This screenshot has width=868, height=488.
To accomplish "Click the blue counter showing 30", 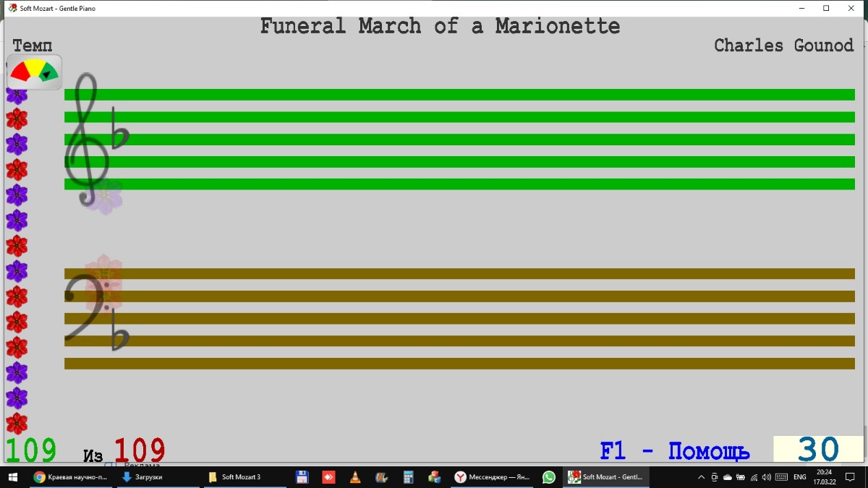I will click(x=818, y=450).
